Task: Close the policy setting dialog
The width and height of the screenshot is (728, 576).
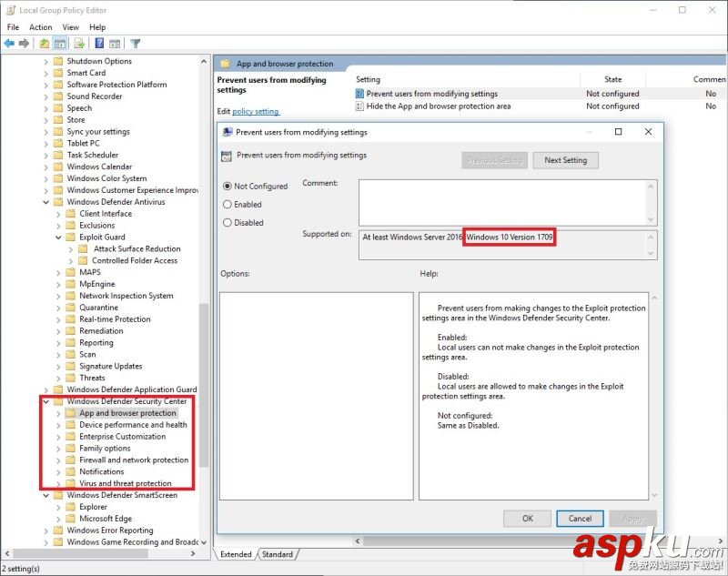Action: tap(648, 132)
